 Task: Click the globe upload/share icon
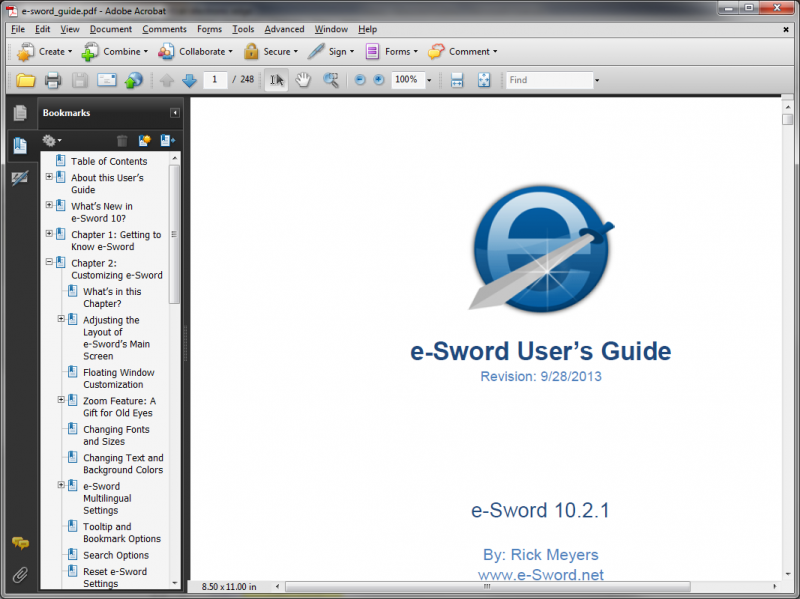[x=134, y=80]
